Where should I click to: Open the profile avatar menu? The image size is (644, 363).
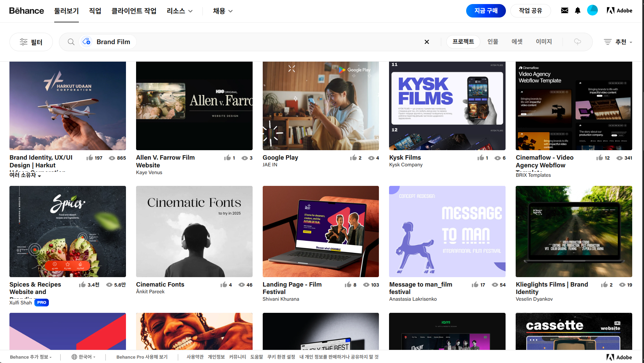pos(592,10)
